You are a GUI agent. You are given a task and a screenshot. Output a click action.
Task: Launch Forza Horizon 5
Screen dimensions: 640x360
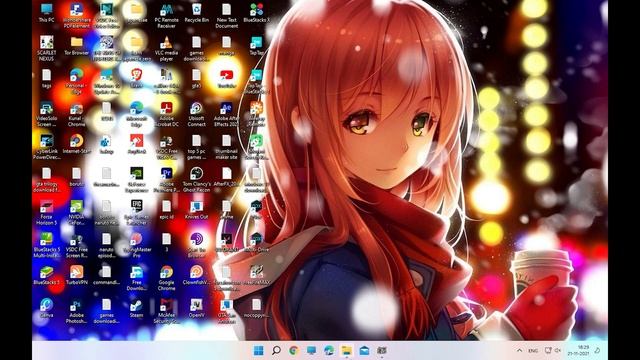click(46, 213)
